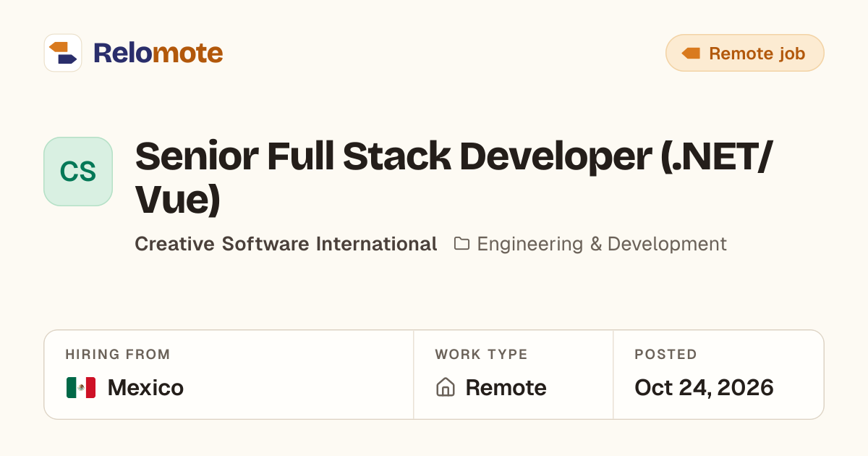Click the Remote work type value
The width and height of the screenshot is (868, 456).
pos(506,388)
